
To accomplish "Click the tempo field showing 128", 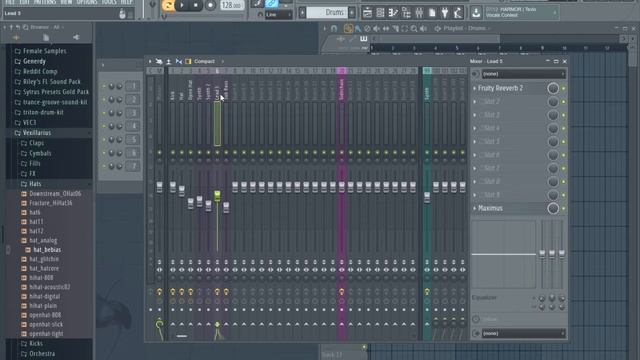I will pyautogui.click(x=231, y=5).
